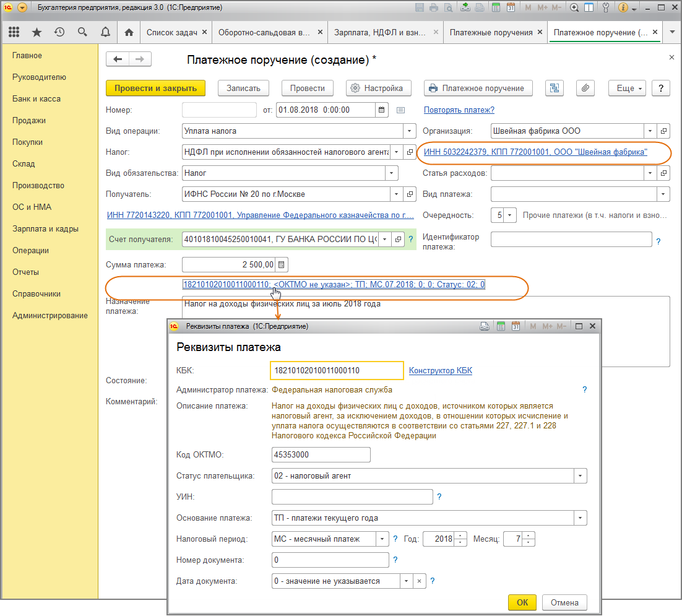Click the Провести и закрыть button

(155, 88)
